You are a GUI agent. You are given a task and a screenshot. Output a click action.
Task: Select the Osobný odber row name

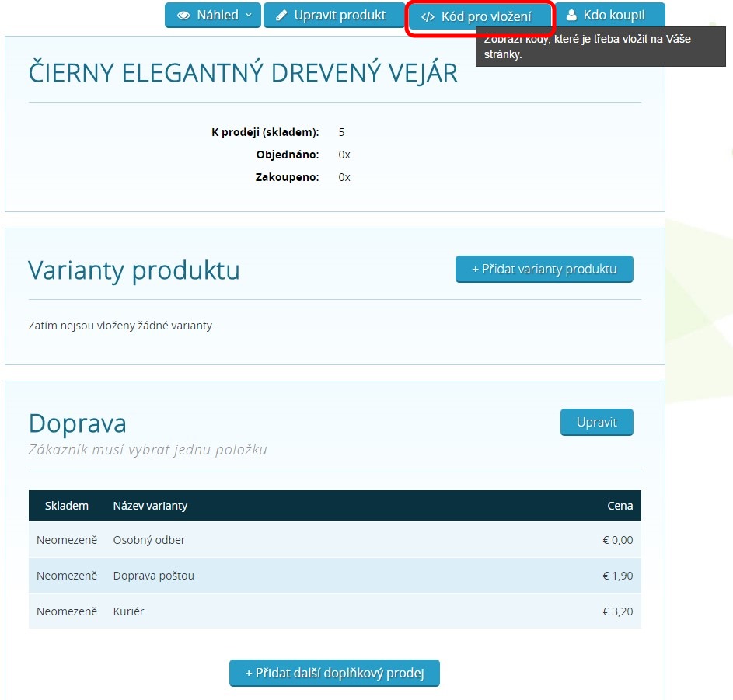coord(149,540)
